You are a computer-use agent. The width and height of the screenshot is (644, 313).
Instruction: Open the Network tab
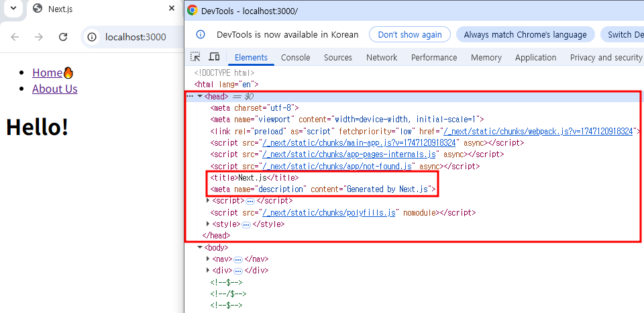point(382,58)
